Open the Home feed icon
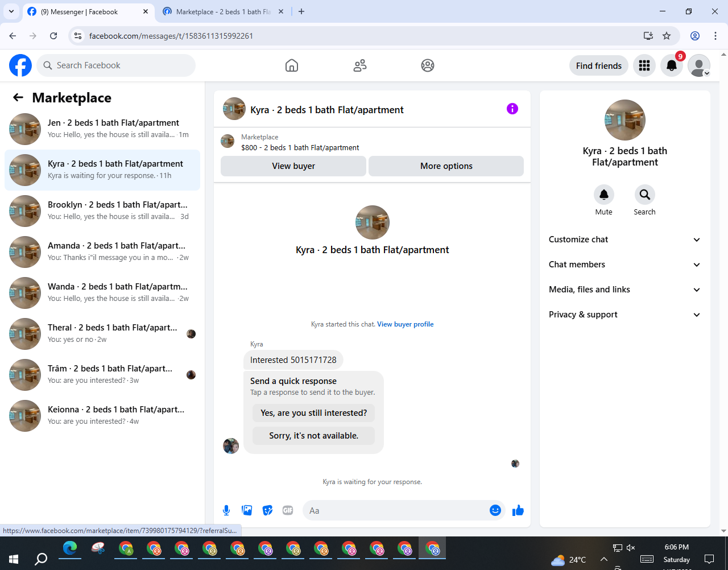Viewport: 728px width, 570px height. pos(292,65)
